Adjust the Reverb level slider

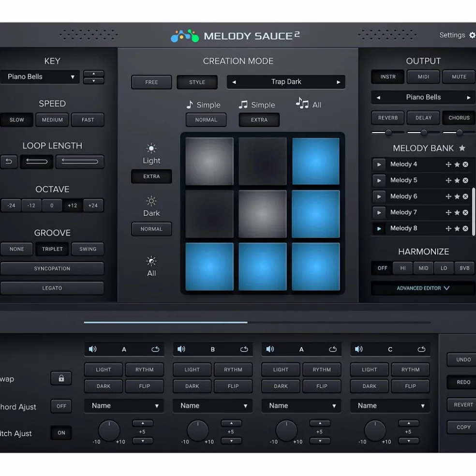pyautogui.click(x=387, y=133)
